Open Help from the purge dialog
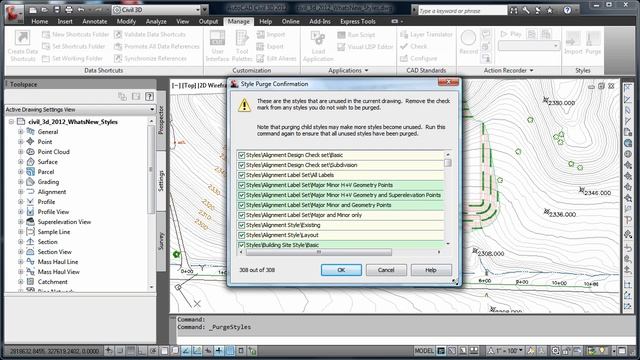 (x=431, y=270)
